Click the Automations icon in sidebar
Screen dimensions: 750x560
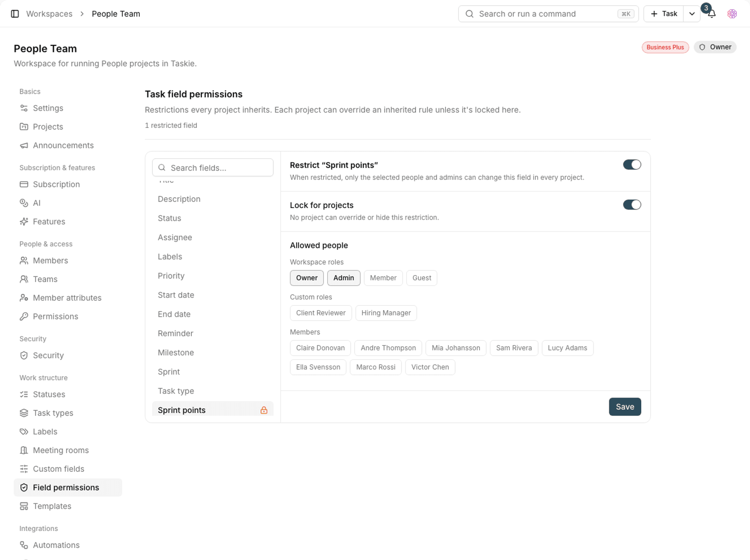(24, 545)
